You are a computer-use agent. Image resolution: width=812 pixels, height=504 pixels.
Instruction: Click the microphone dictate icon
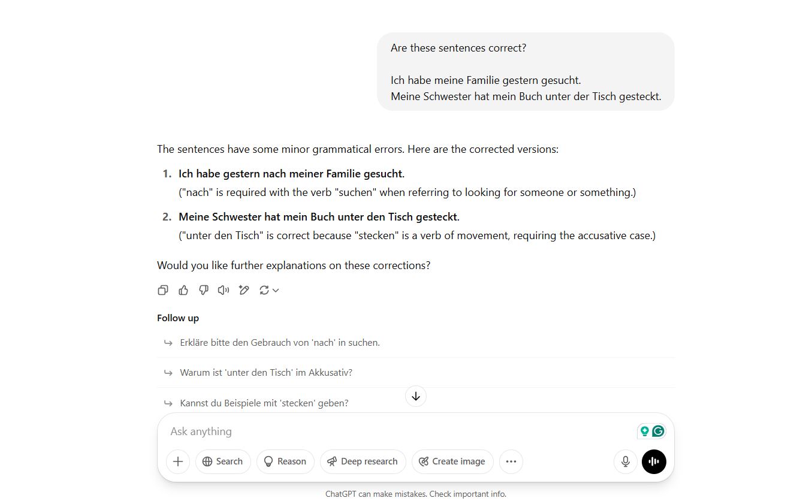coord(626,461)
